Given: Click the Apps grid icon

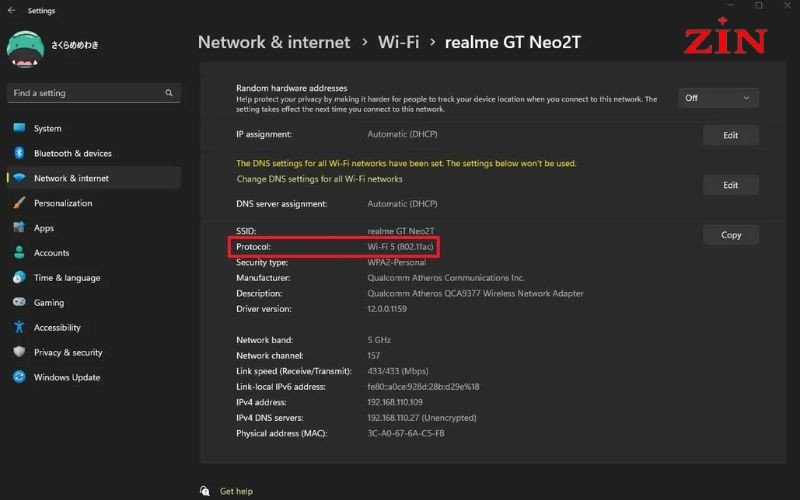Looking at the screenshot, I should (x=18, y=228).
